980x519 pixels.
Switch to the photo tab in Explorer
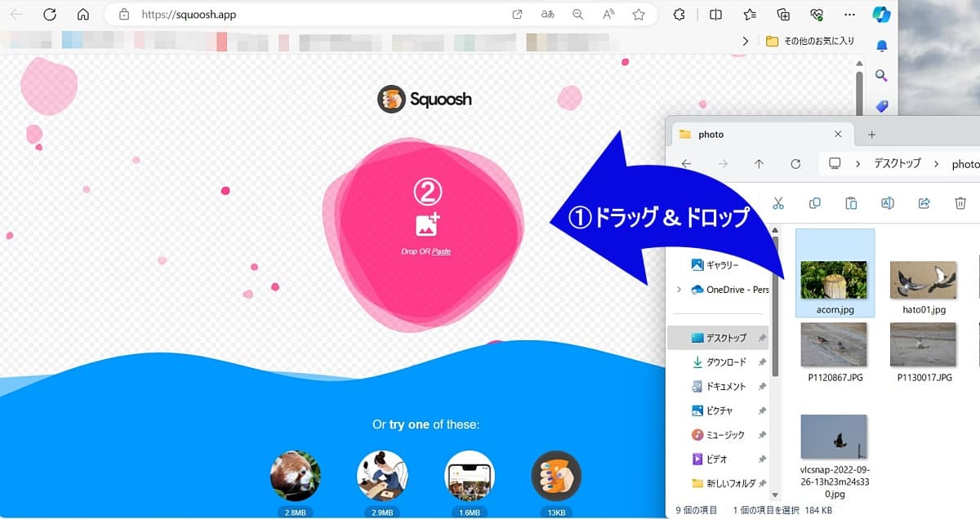tap(709, 134)
